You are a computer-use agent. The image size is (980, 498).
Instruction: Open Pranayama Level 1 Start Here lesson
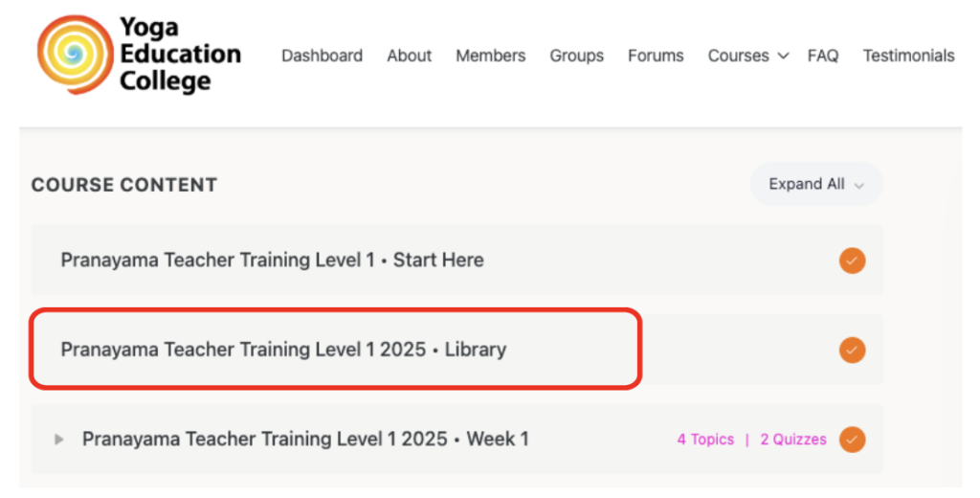272,260
